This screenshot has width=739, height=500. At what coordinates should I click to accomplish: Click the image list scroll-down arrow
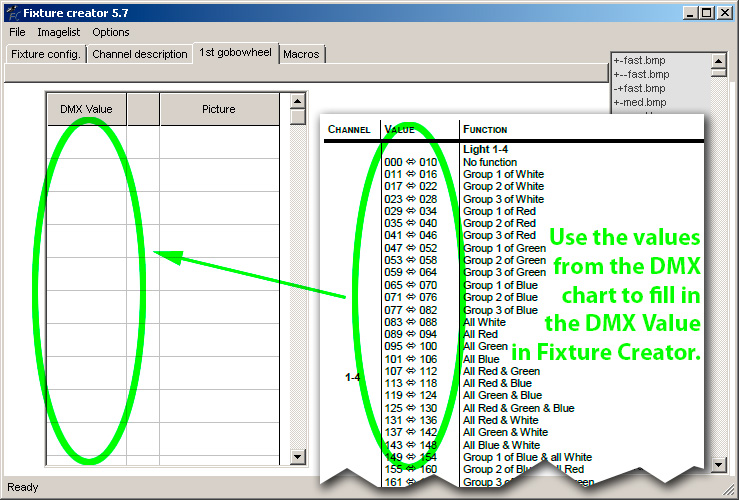click(x=718, y=465)
